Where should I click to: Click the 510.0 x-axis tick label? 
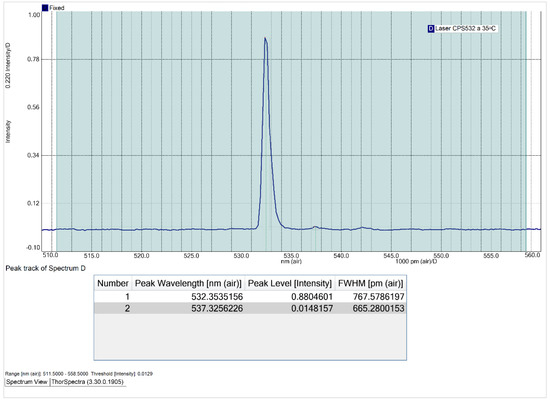click(50, 255)
